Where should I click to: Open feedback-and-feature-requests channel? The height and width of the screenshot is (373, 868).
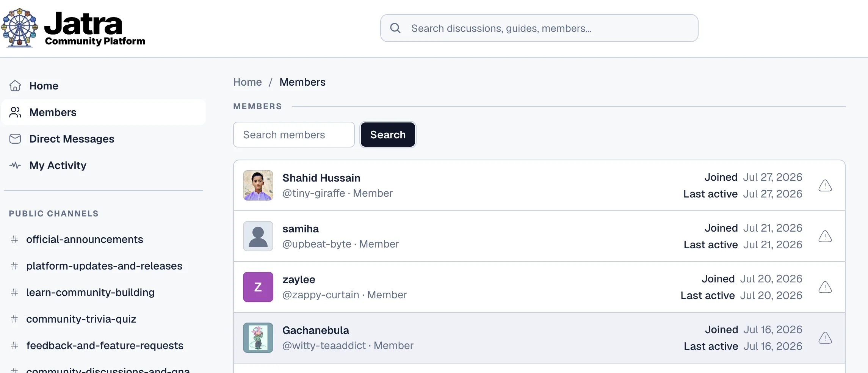[x=105, y=345]
